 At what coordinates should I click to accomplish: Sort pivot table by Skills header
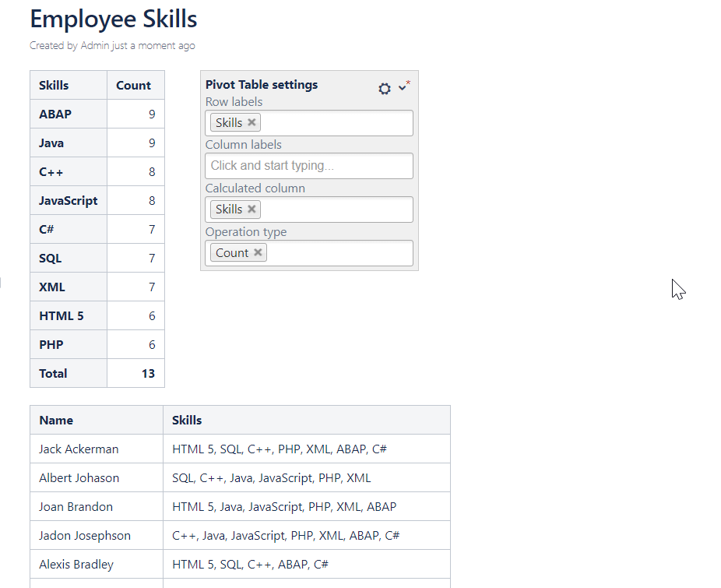55,86
